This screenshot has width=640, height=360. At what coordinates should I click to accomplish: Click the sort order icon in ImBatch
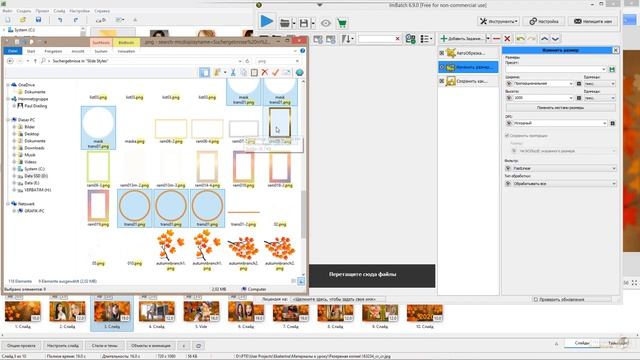[346, 39]
